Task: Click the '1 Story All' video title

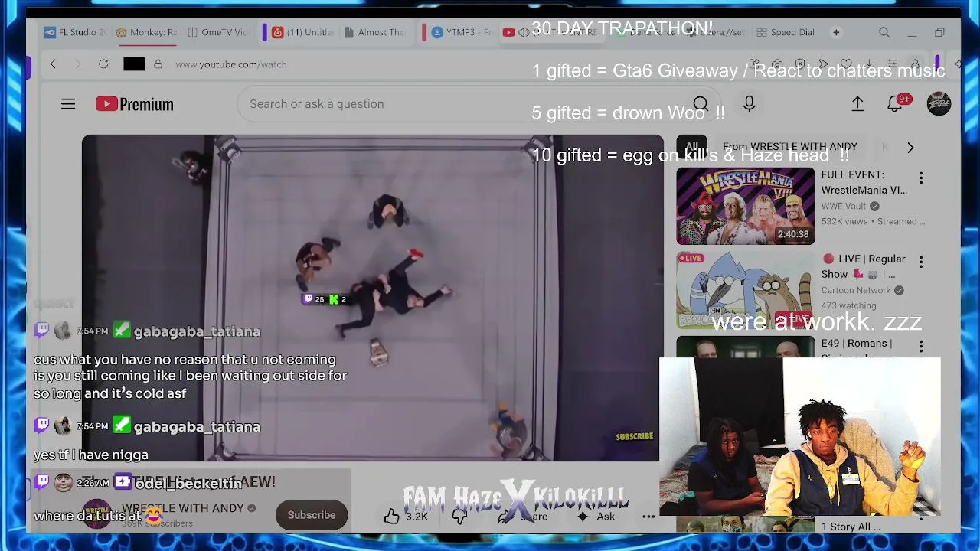Action: [851, 527]
